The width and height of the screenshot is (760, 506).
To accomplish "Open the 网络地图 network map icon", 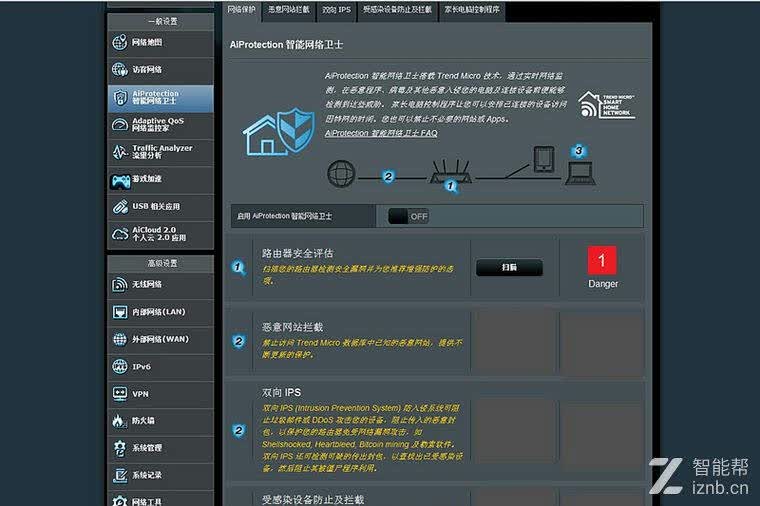I will tap(120, 42).
